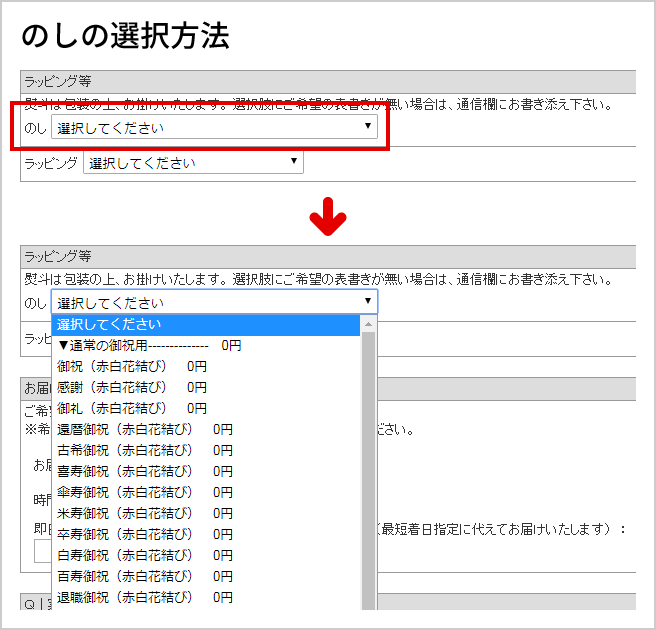
Task: Select 還暦御祝(赤白花結び) option
Action: (205, 429)
